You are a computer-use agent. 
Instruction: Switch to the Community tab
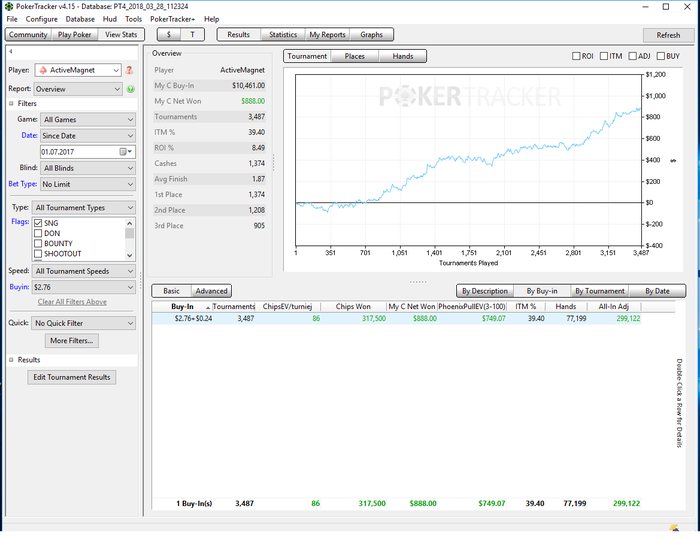[28, 34]
